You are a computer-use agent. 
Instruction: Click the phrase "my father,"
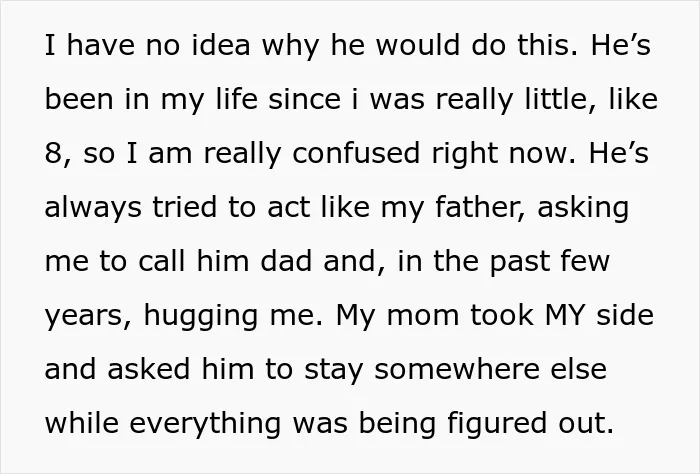453,209
